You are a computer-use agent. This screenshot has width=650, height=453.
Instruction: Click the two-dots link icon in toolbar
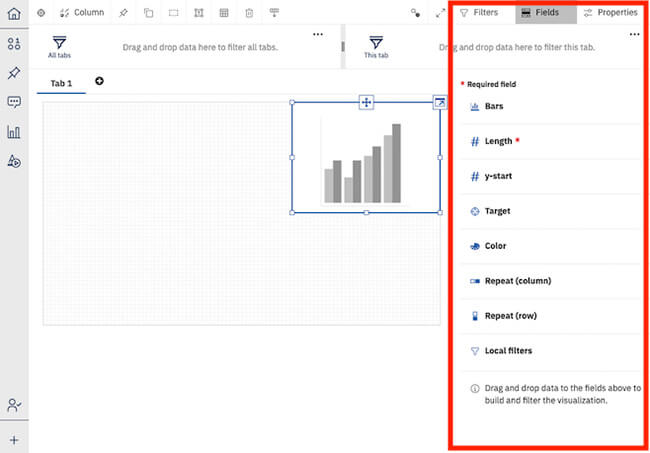(415, 13)
